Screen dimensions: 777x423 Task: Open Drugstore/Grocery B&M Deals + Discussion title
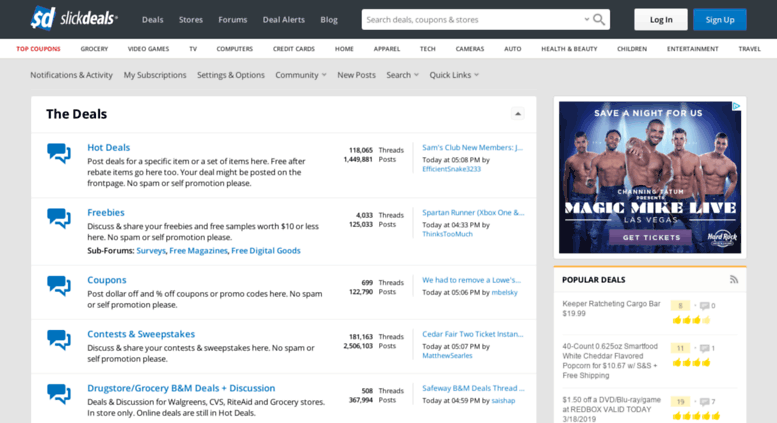click(181, 388)
